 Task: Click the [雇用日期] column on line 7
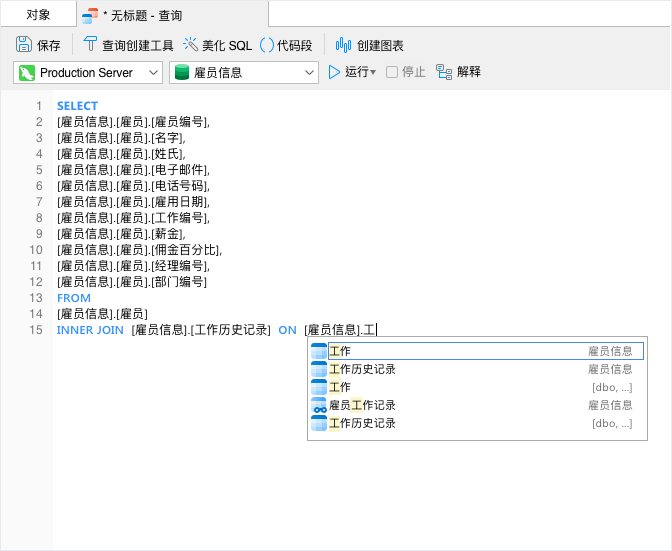[x=179, y=202]
